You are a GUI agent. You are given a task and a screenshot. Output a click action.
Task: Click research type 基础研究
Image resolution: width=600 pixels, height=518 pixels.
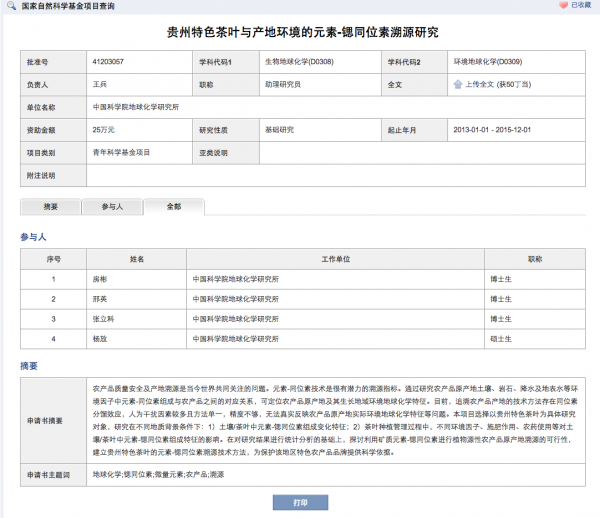[279, 130]
